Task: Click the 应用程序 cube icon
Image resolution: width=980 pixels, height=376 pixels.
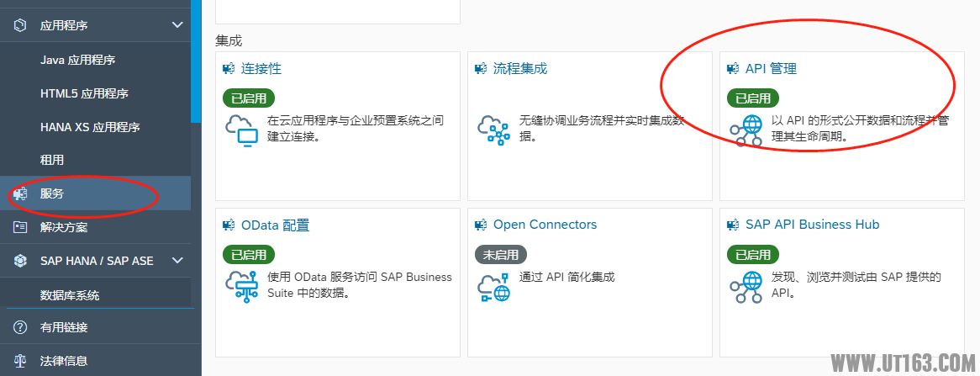Action: coord(21,25)
